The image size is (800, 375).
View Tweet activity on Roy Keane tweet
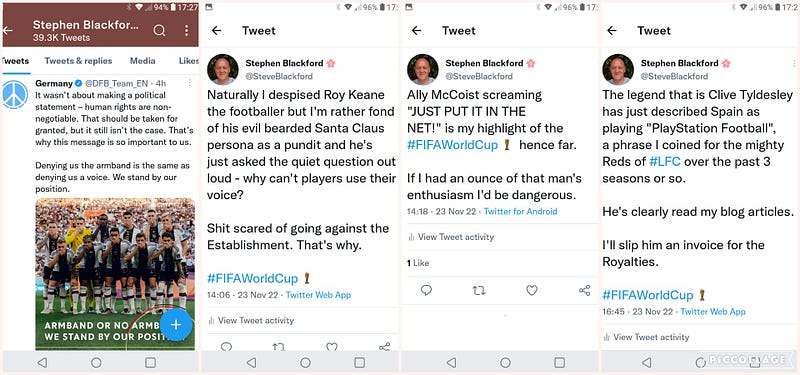pos(251,320)
